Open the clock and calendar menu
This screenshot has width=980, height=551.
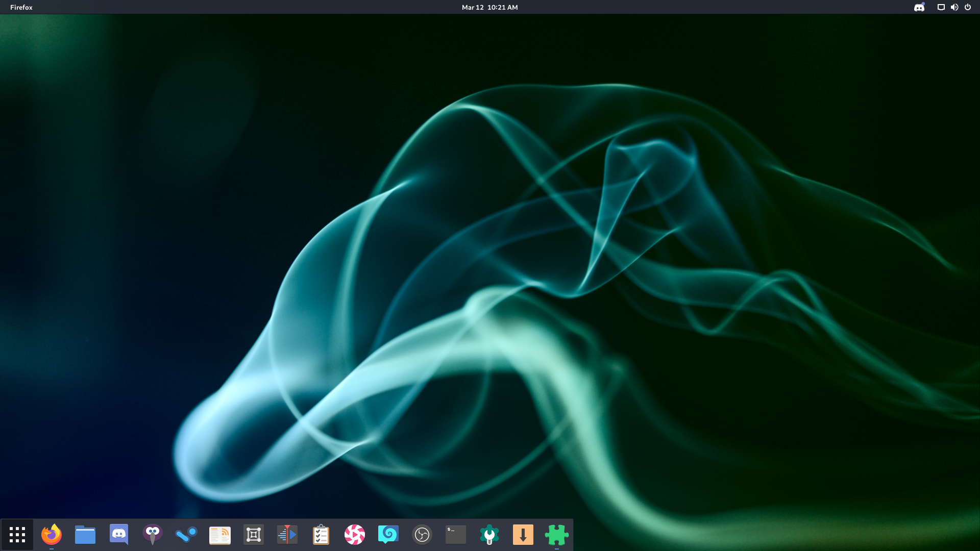[x=489, y=7]
